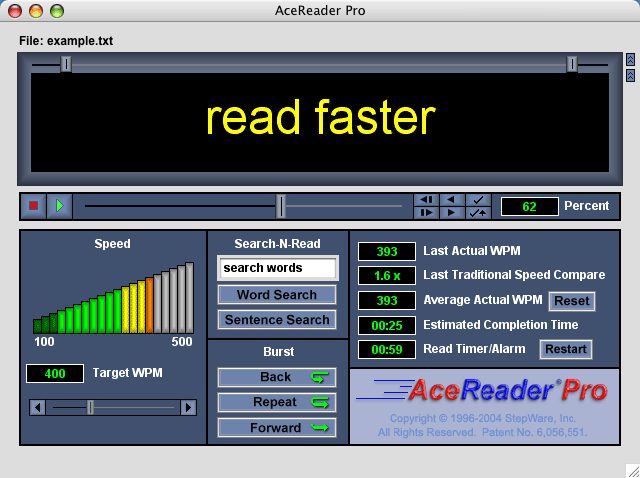Click the left-pointing triangle navigation icon
640x478 pixels.
[x=452, y=200]
